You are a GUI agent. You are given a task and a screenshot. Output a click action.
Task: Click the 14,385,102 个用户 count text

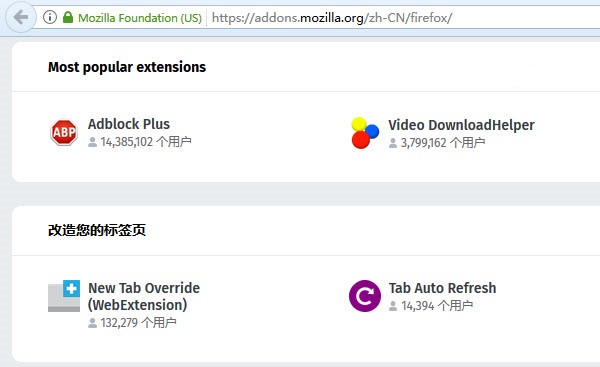(146, 142)
